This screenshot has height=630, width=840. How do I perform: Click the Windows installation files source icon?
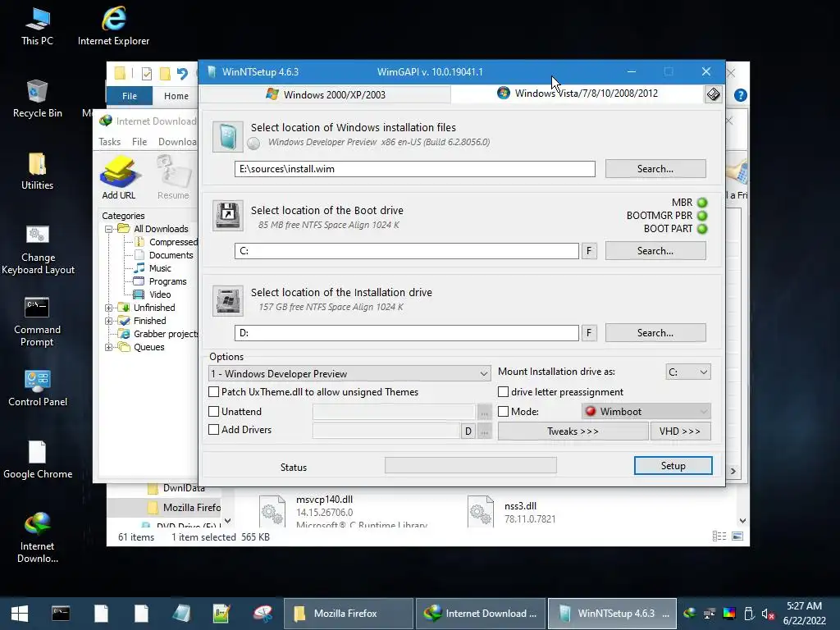pyautogui.click(x=228, y=137)
